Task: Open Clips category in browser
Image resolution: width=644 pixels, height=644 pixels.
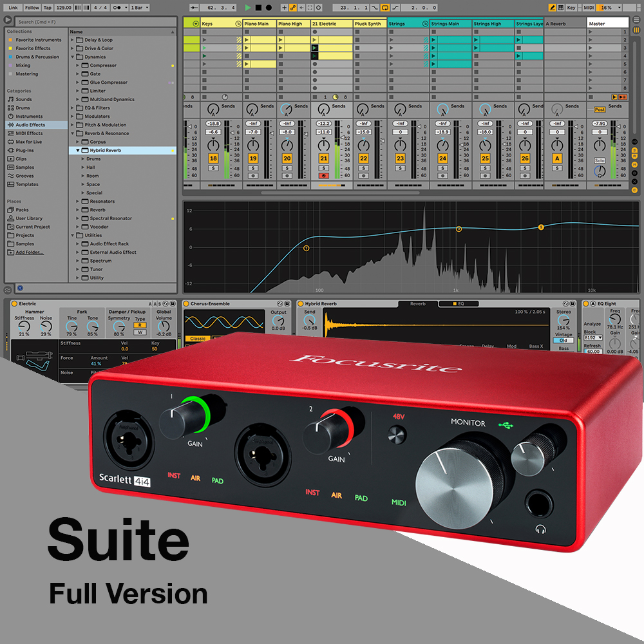Action: click(x=17, y=159)
